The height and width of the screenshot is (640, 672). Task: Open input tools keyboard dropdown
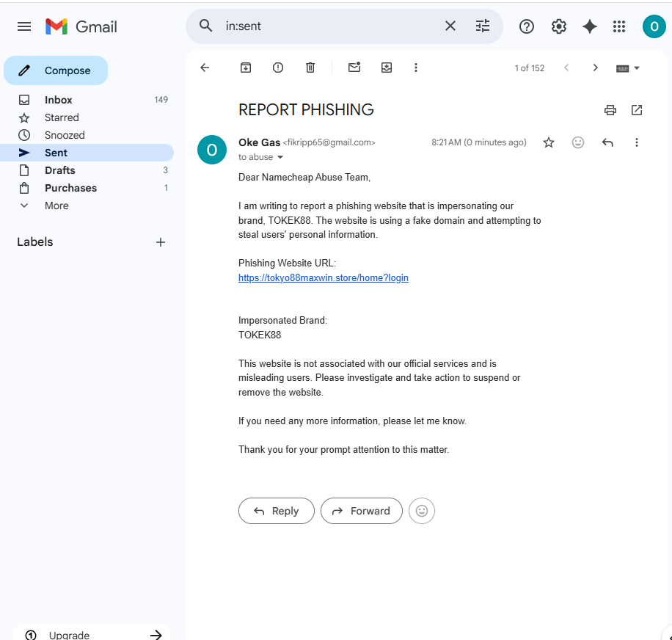click(x=627, y=68)
